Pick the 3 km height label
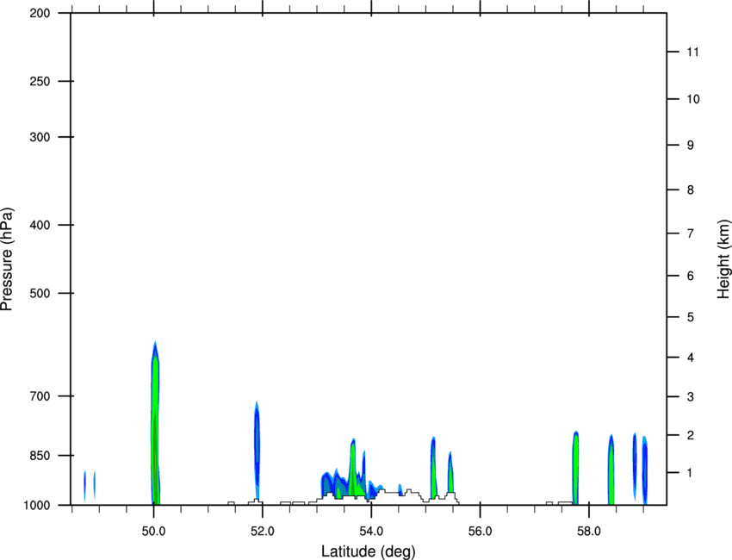The height and width of the screenshot is (560, 732). [x=691, y=397]
